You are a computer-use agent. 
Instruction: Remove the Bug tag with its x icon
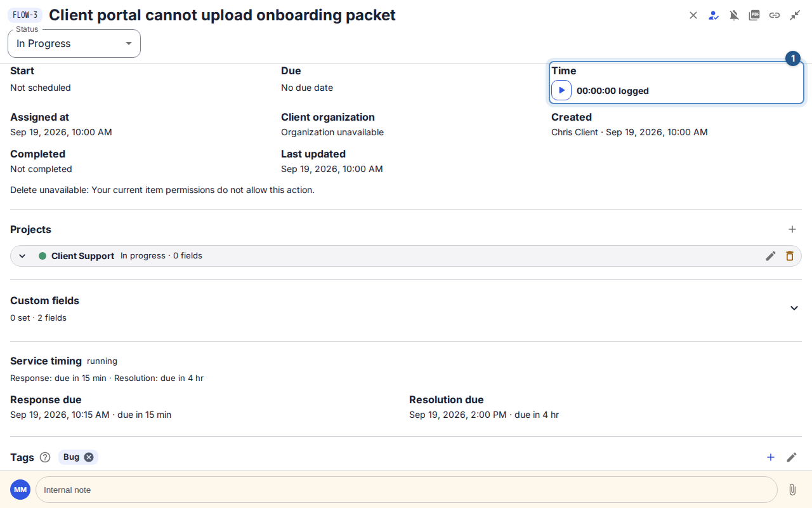tap(89, 457)
